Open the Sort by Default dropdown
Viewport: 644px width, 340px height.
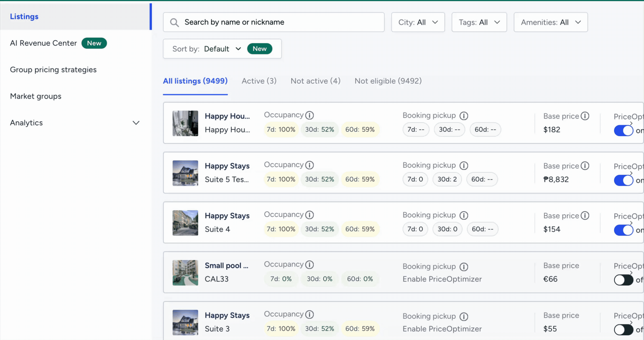[x=222, y=49]
